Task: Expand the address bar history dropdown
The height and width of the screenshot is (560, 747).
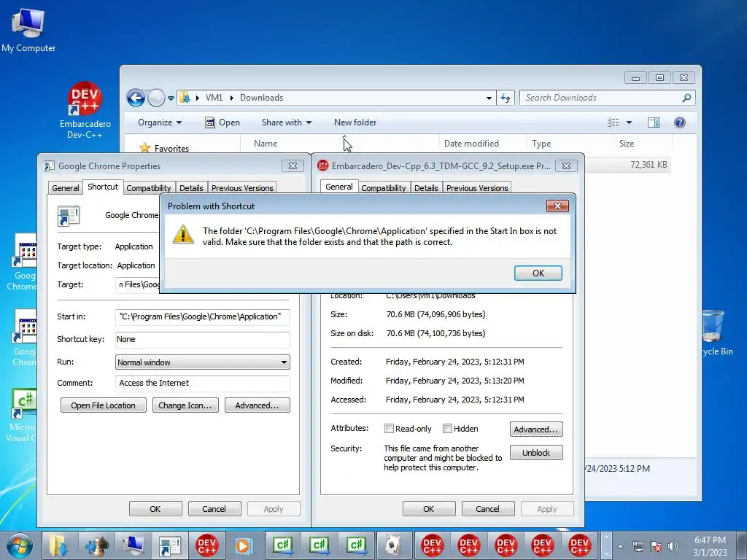Action: (489, 98)
